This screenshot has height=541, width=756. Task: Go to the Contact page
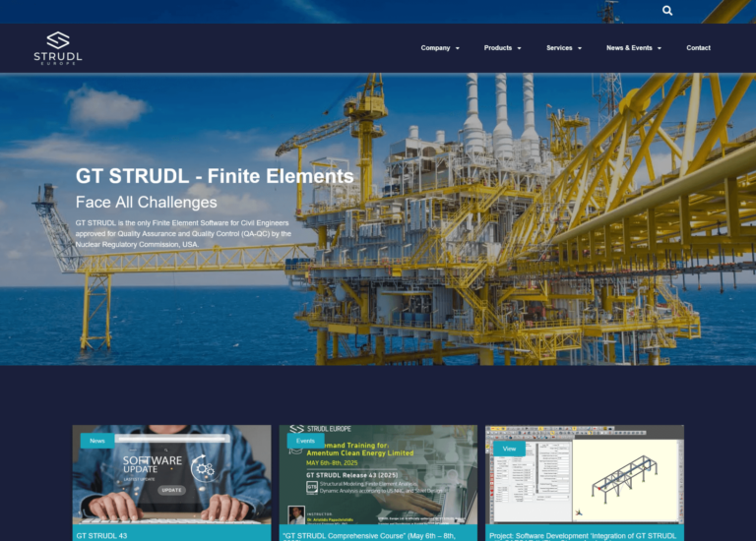(698, 48)
